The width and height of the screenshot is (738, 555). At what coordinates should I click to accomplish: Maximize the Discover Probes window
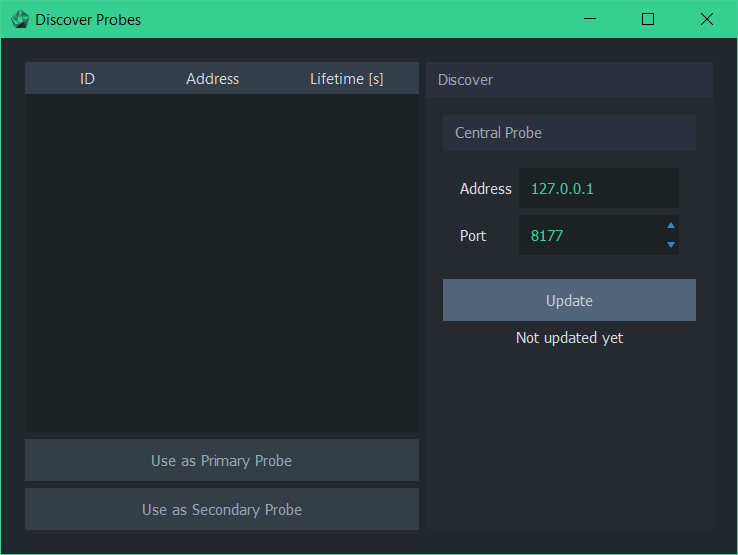[648, 19]
